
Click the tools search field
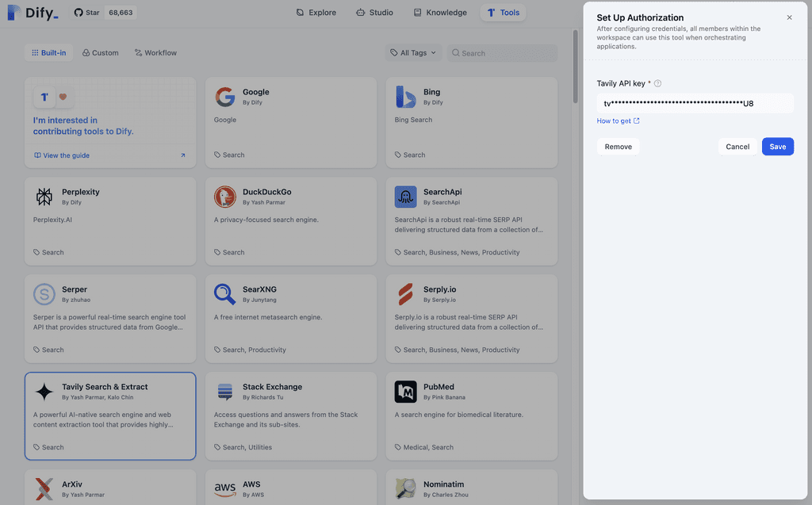pos(502,52)
